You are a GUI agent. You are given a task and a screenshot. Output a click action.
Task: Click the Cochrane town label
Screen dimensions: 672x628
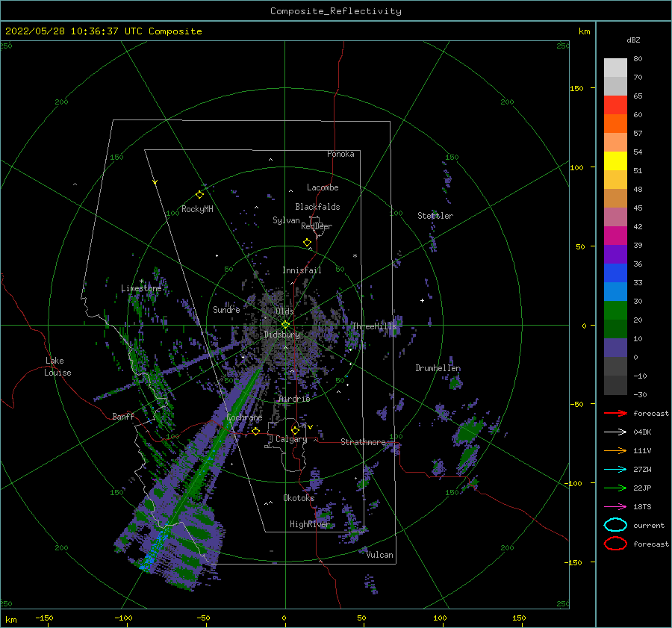[244, 417]
